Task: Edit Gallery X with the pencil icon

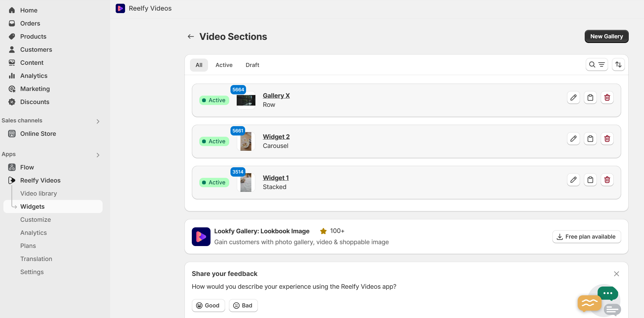Action: pos(573,98)
